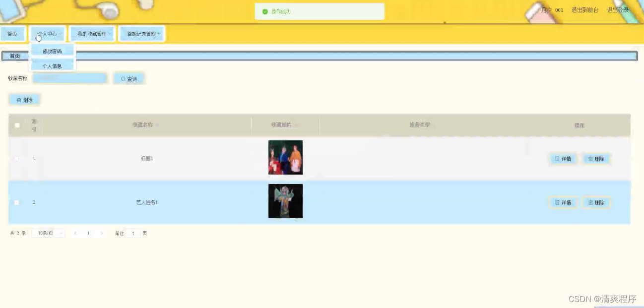Click the 首页 breadcrumb

tap(15, 56)
